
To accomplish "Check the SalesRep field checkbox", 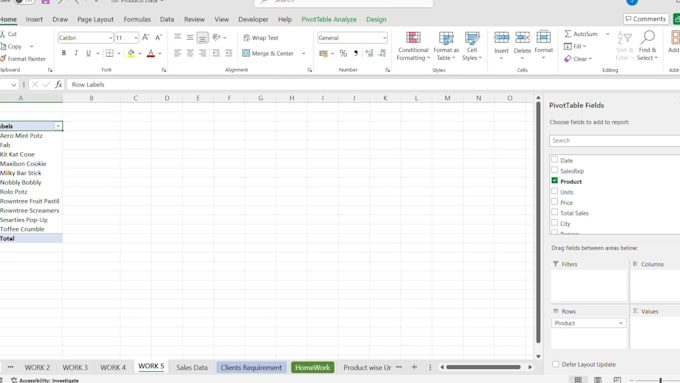I will [555, 170].
